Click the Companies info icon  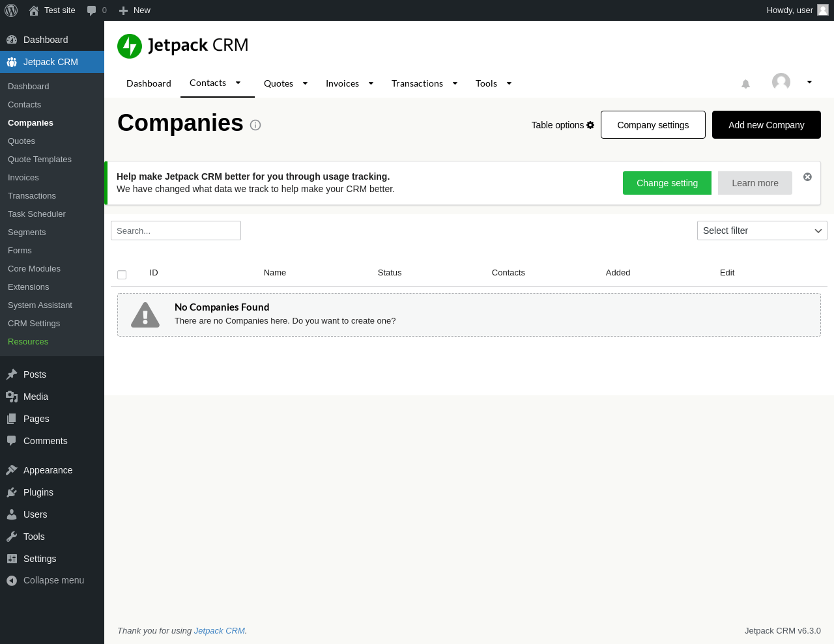255,125
